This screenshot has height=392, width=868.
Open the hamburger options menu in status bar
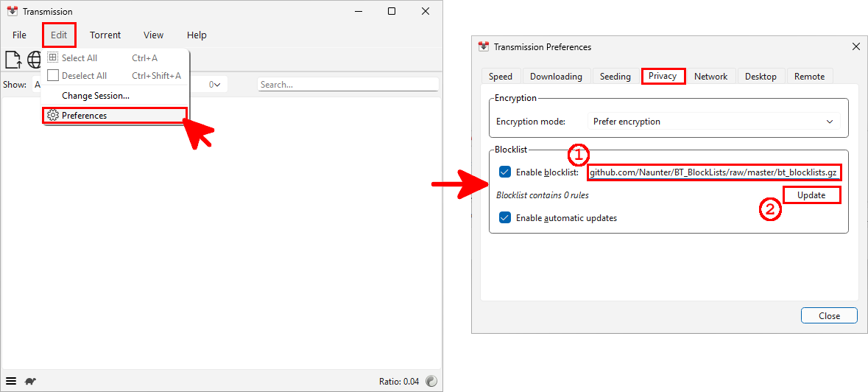[x=10, y=381]
